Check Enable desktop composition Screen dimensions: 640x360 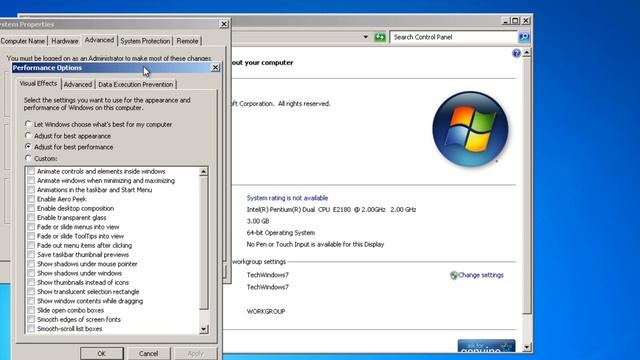[x=31, y=208]
